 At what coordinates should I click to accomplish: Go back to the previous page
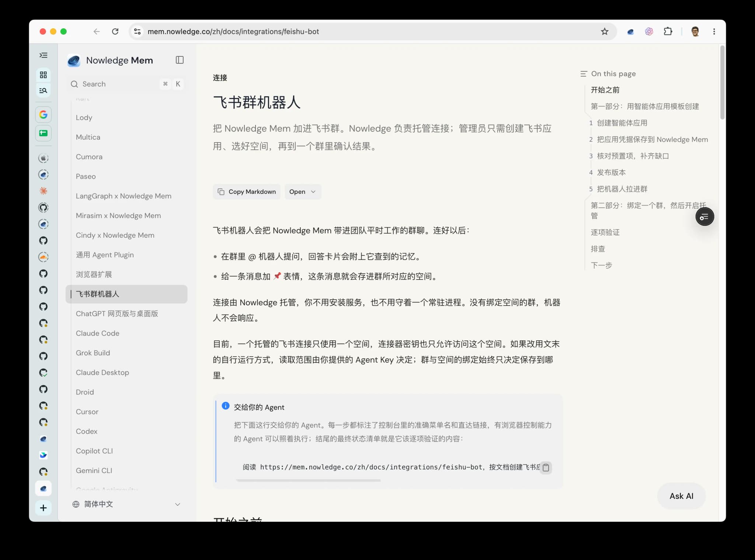coord(97,32)
